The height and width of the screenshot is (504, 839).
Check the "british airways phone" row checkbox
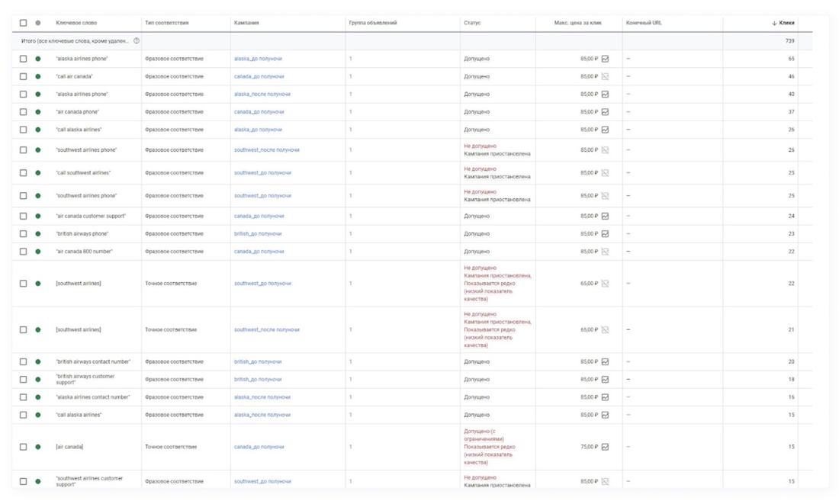tap(23, 234)
